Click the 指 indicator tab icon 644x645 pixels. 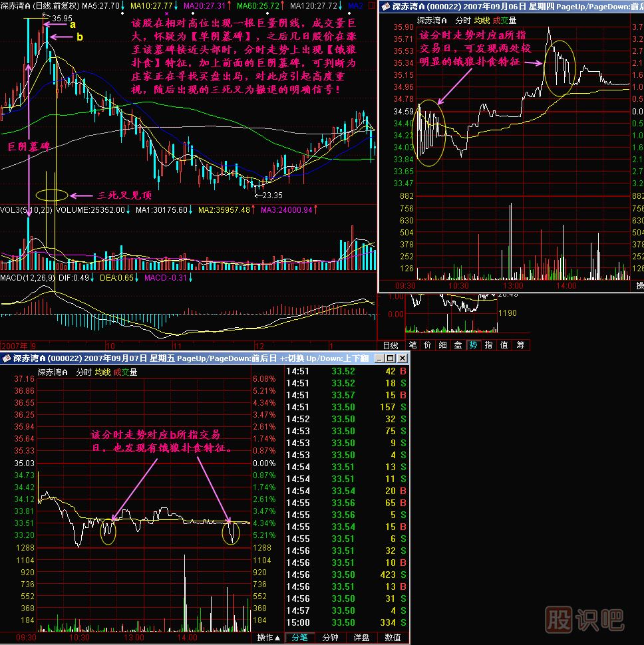point(488,345)
